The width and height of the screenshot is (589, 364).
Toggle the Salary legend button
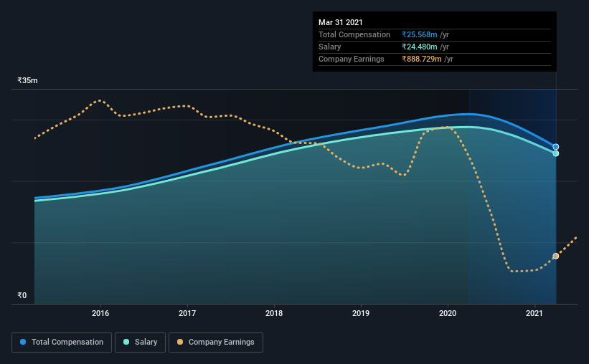pos(140,343)
